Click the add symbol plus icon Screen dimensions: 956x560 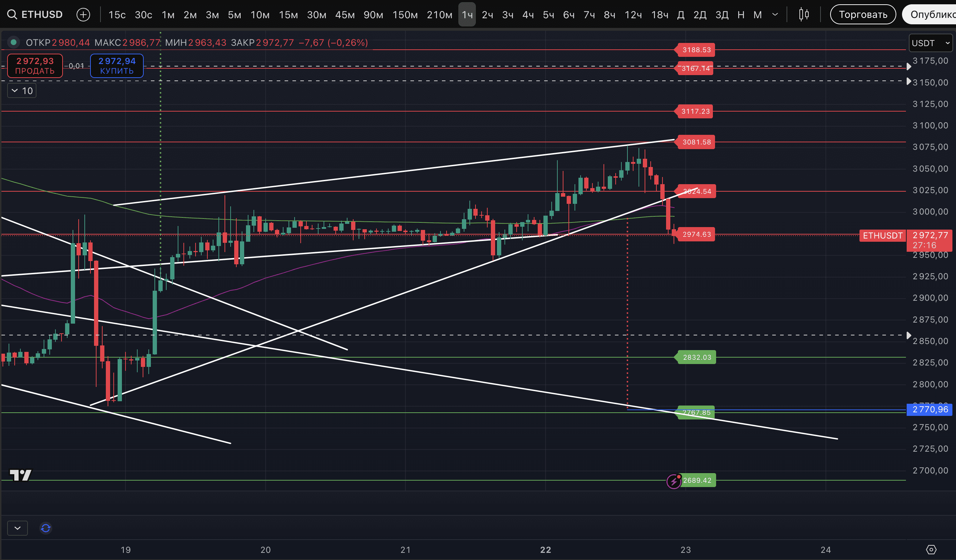coord(83,15)
